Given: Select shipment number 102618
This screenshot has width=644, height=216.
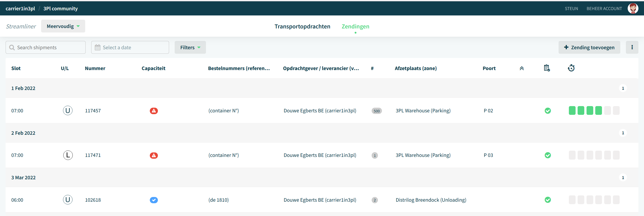Looking at the screenshot, I should tap(93, 200).
